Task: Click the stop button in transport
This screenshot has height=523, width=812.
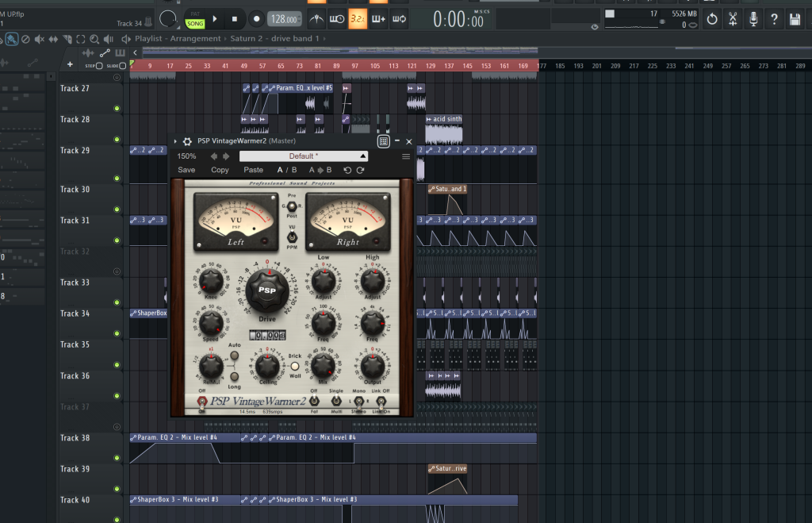Action: [x=235, y=18]
